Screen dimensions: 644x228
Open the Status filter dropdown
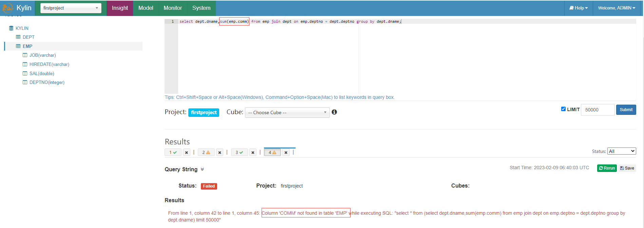pos(622,151)
